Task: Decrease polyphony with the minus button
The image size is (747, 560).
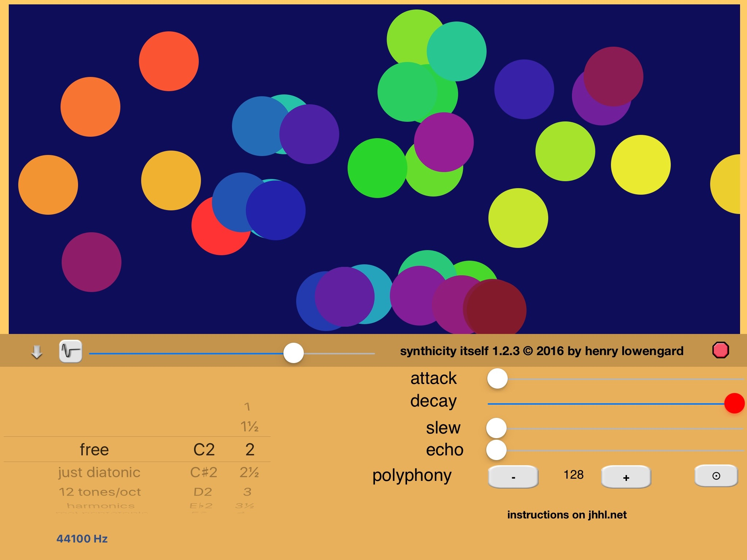Action: tap(513, 477)
